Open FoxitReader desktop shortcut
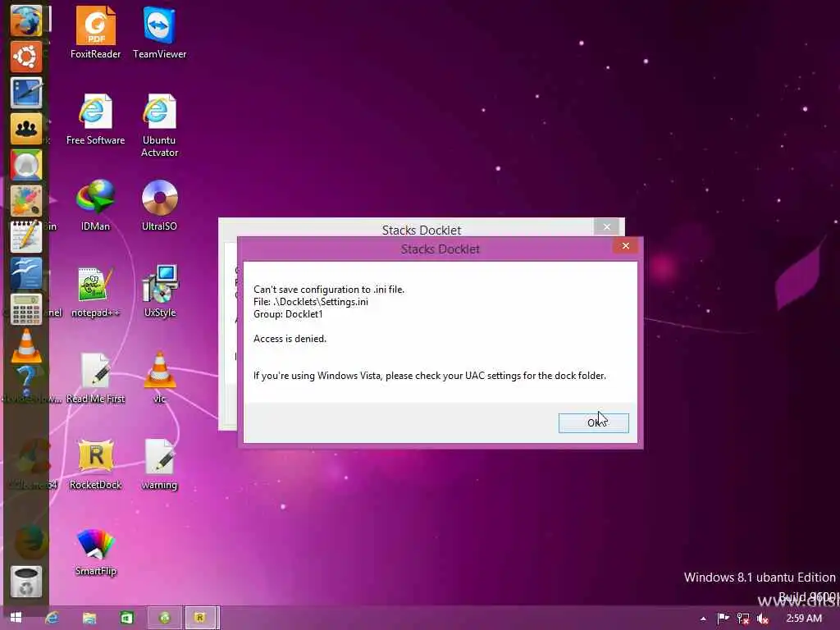Screen dimensions: 840x630 95,32
